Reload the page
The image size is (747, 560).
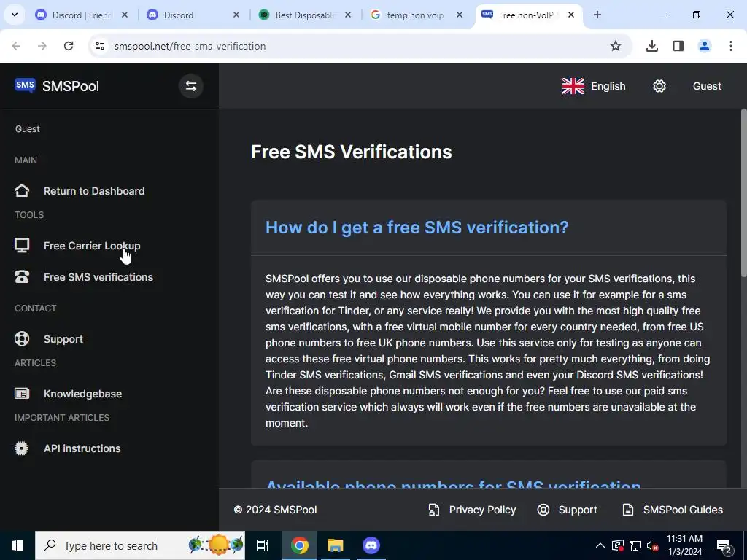(x=69, y=46)
